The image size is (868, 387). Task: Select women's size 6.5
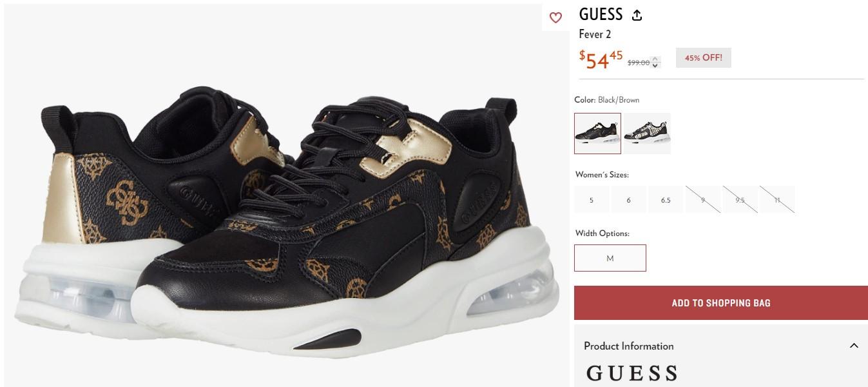[666, 200]
